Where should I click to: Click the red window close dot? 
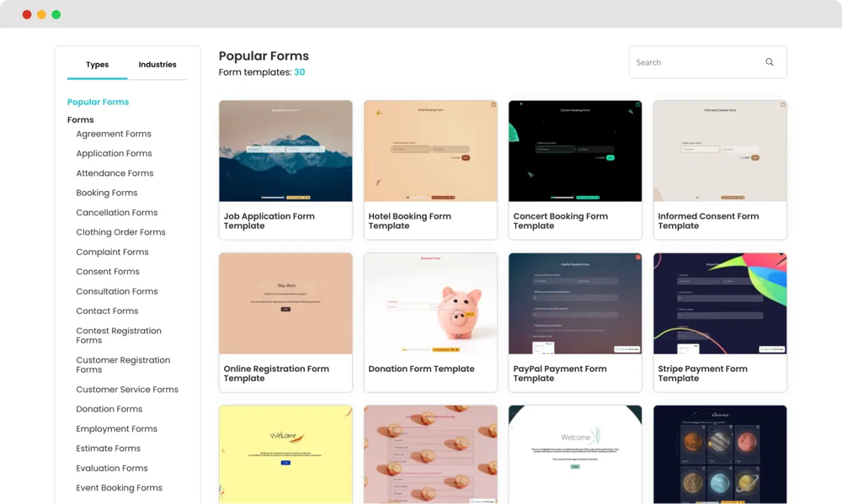27,14
